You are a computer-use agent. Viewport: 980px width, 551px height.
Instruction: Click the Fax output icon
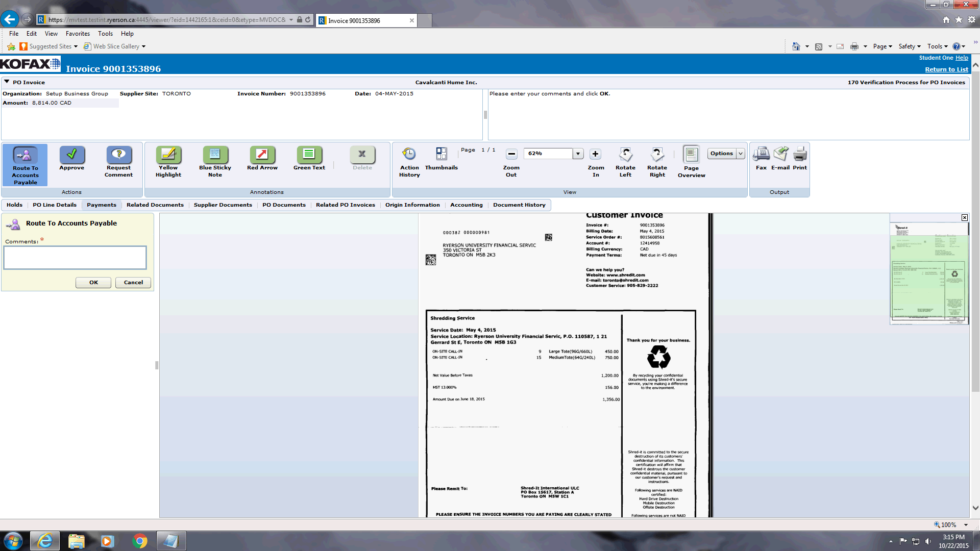click(x=761, y=154)
